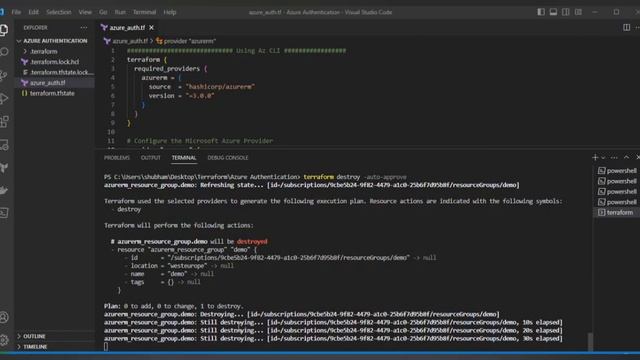Click the terraform destroy command text
The image size is (640, 360).
tap(355, 177)
